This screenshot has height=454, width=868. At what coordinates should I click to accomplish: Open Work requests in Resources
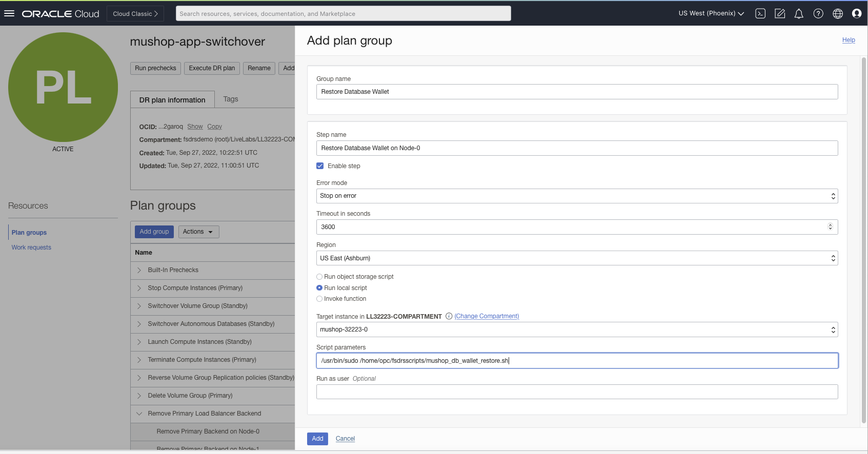[x=31, y=247]
